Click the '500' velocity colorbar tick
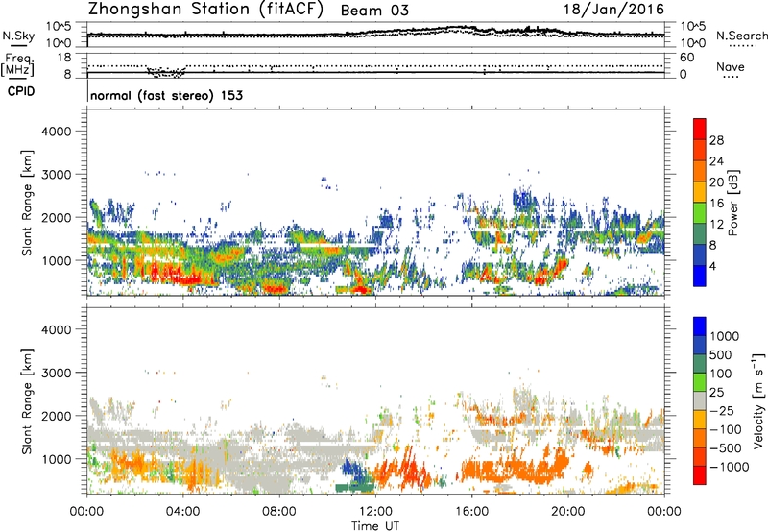 pos(722,354)
